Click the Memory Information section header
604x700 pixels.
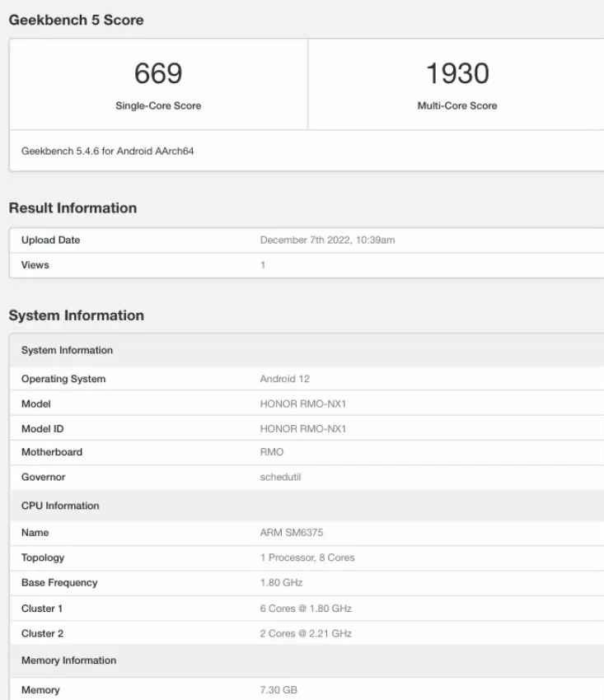tap(307, 660)
